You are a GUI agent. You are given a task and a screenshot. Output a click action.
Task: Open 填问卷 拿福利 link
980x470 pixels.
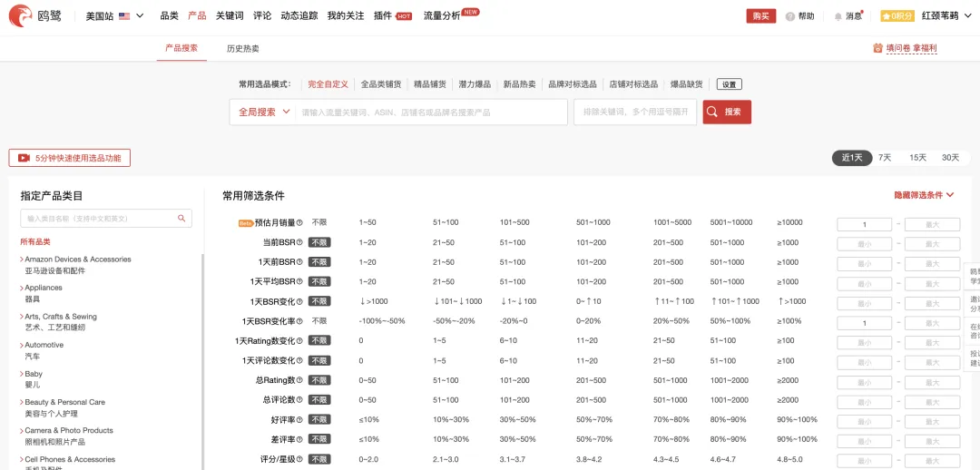911,48
